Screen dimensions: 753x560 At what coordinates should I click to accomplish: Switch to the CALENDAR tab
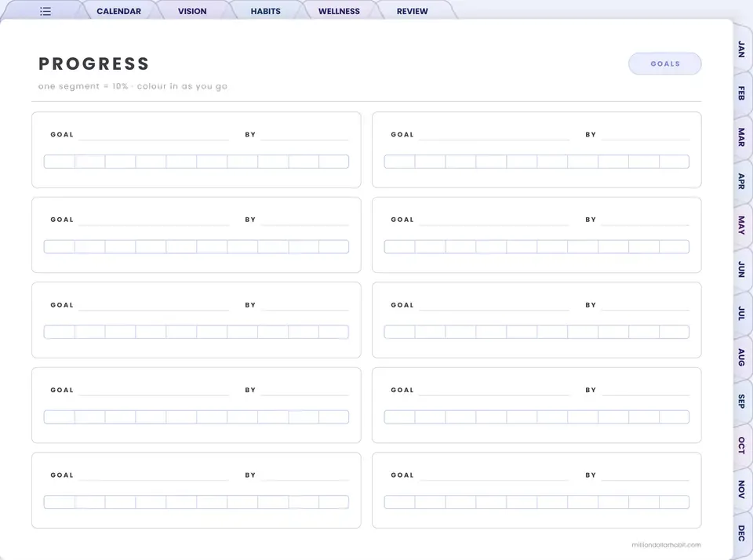pos(118,11)
